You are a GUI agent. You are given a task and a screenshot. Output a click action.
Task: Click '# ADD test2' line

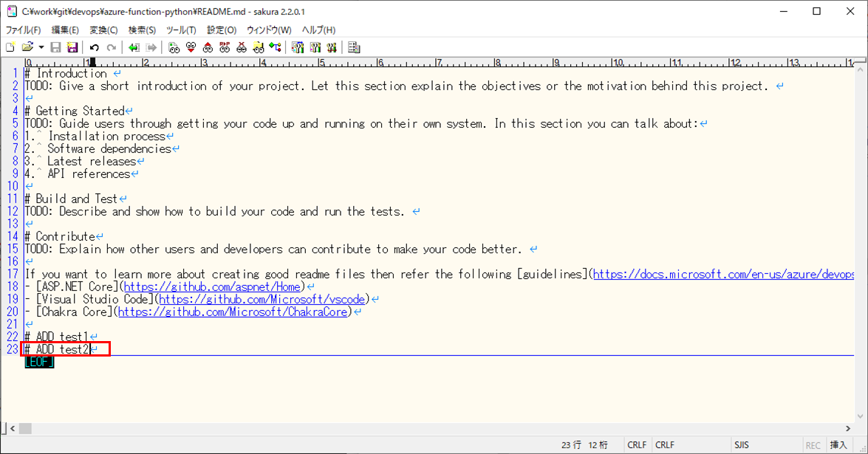[57, 349]
